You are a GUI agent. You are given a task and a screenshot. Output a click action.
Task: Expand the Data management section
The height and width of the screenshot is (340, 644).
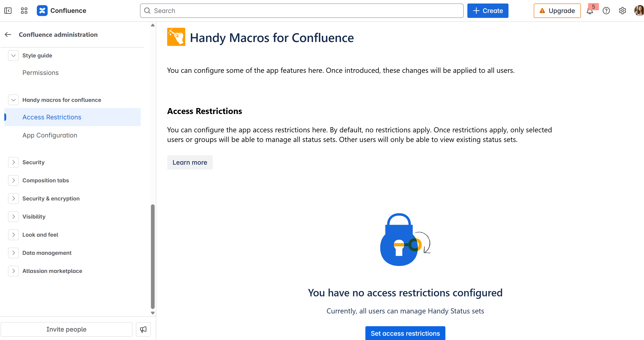click(14, 253)
